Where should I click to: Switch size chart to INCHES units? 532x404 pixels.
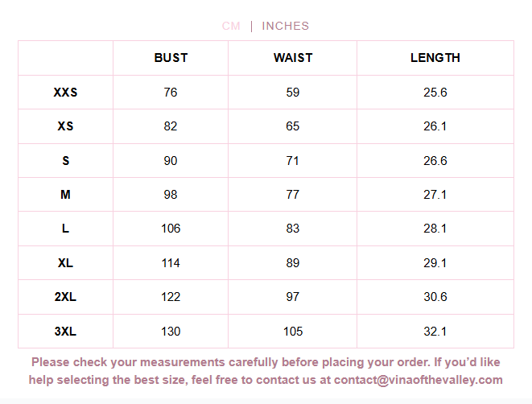pyautogui.click(x=285, y=26)
